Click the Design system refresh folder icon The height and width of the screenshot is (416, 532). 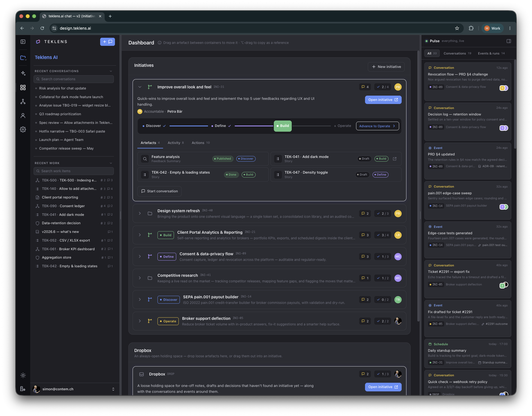click(x=150, y=214)
